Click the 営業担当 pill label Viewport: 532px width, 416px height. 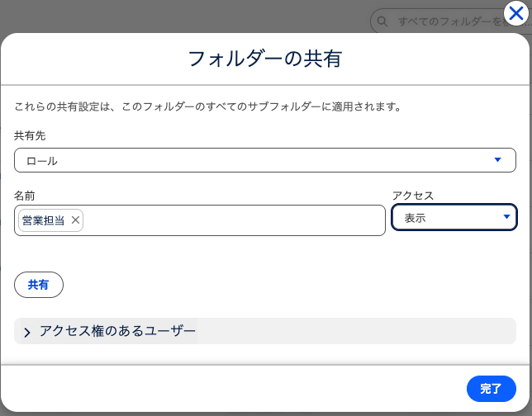tap(43, 220)
